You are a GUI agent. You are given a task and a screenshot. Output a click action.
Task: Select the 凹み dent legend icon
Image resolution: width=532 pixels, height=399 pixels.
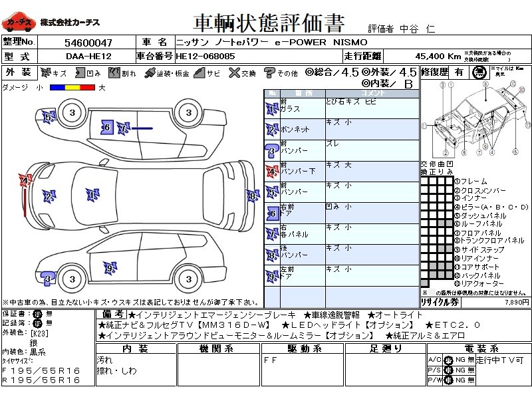(x=80, y=72)
